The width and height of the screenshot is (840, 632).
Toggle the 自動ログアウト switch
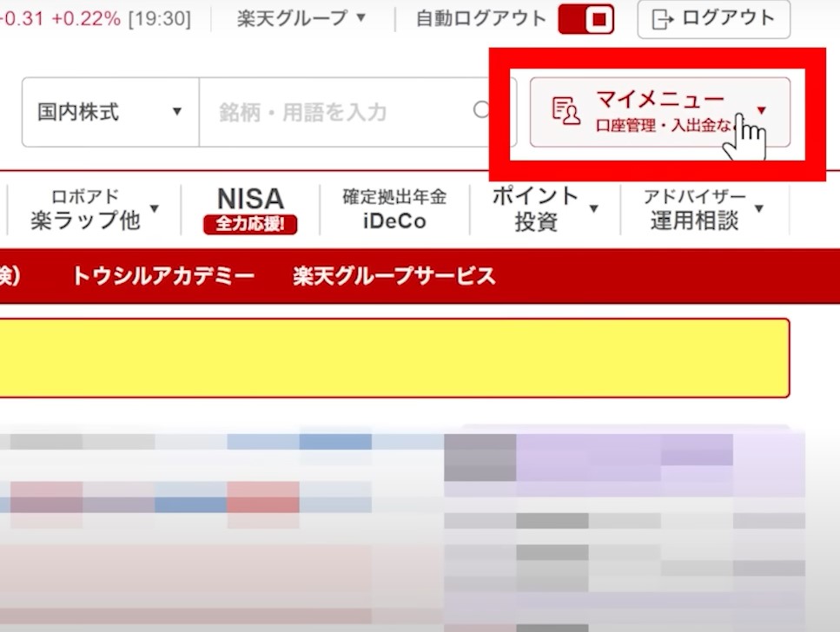point(585,19)
